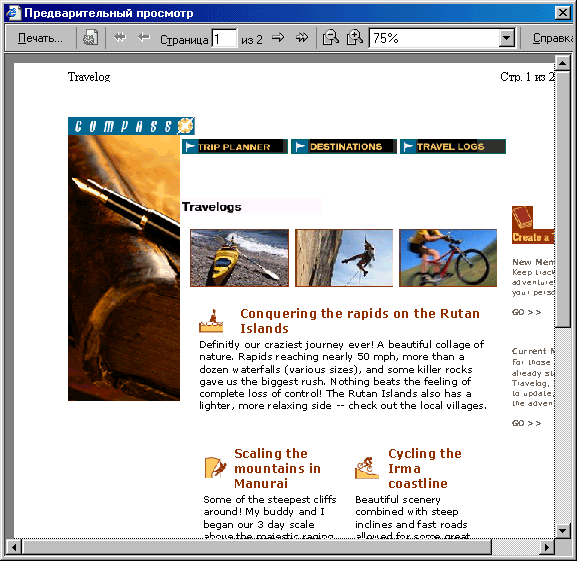This screenshot has width=577, height=561.
Task: Click the Печать... print button
Action: (40, 38)
